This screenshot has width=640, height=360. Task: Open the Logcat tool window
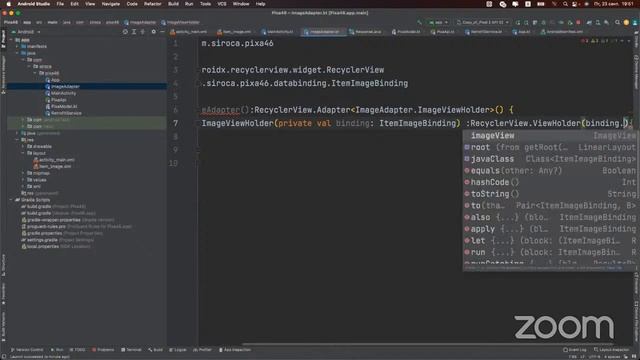click(178, 350)
